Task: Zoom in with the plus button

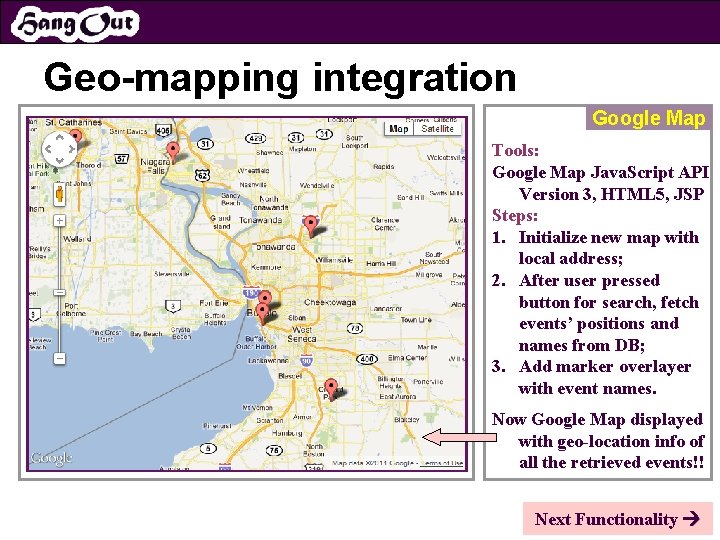Action: [59, 221]
